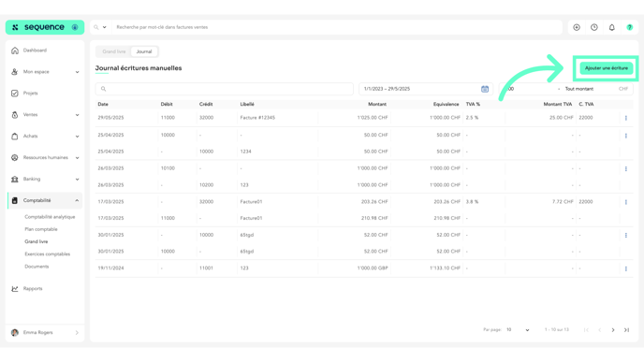The image size is (644, 362).
Task: Click search magnifier in top bar
Action: point(96,27)
